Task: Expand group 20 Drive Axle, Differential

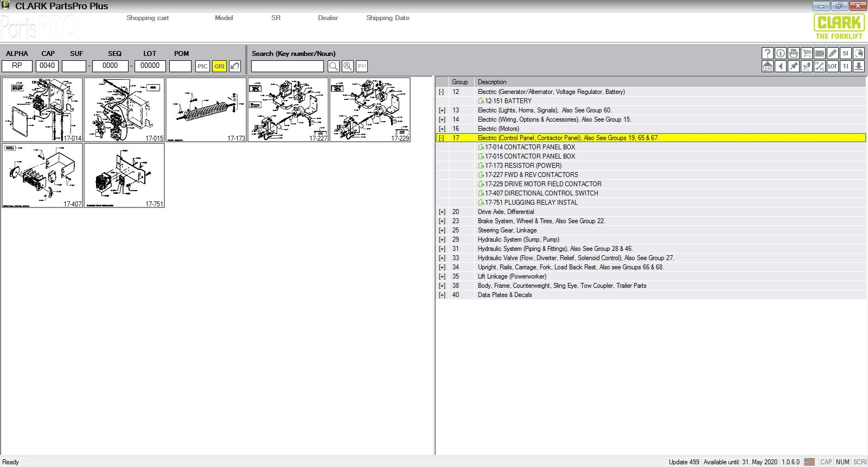Action: [442, 212]
